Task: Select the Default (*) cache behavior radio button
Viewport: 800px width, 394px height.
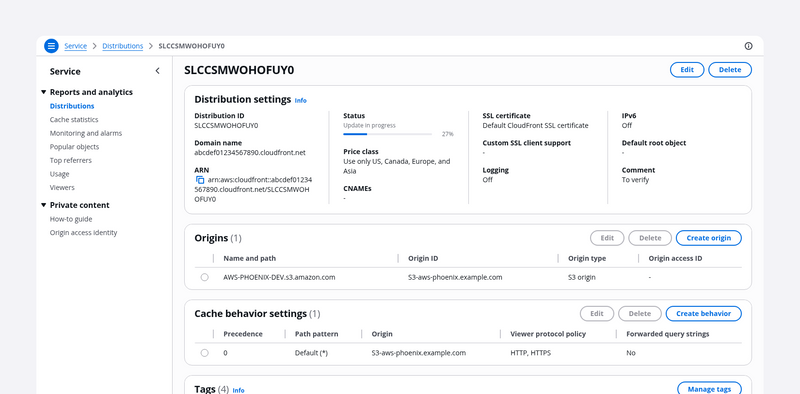Action: coord(205,353)
